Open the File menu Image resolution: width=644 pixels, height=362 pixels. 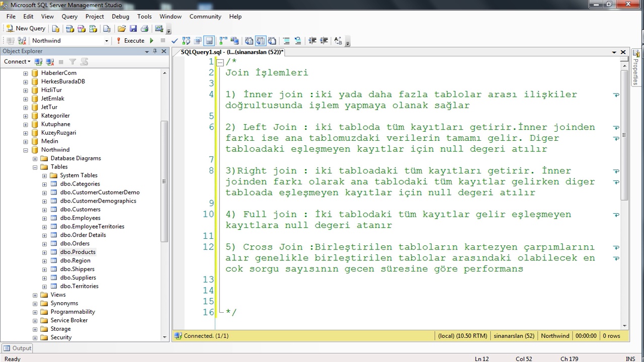click(x=11, y=17)
